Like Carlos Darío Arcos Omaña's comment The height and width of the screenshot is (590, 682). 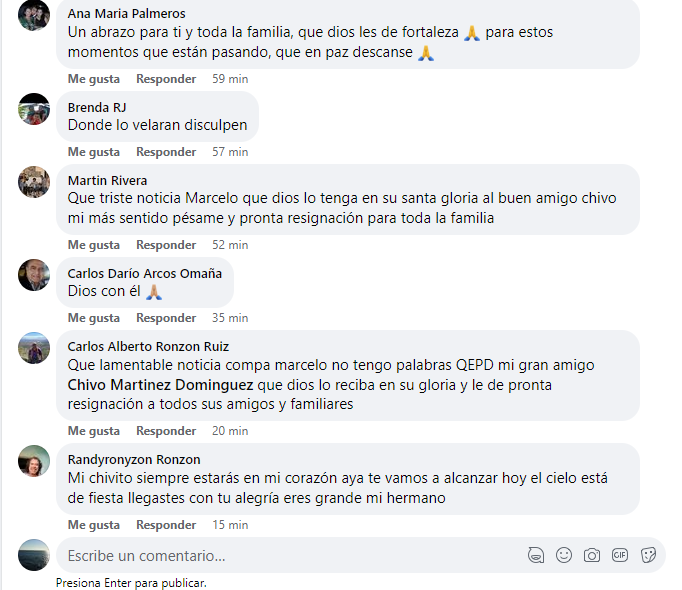[94, 318]
